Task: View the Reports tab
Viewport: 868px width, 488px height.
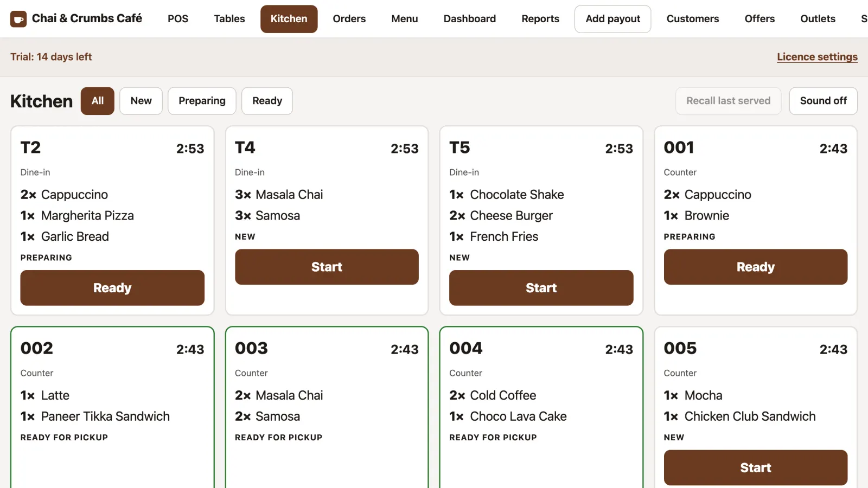Action: 540,19
